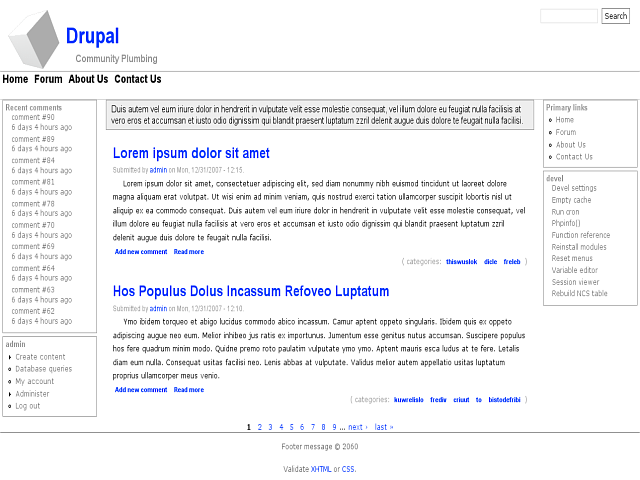Add new comment on Lorem ipsum post
The width and height of the screenshot is (640, 480).
[141, 252]
